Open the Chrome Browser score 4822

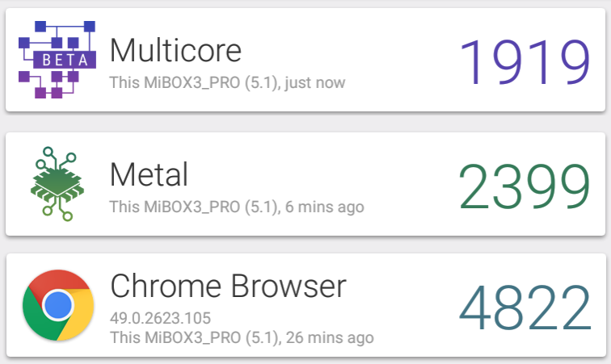[x=525, y=308]
